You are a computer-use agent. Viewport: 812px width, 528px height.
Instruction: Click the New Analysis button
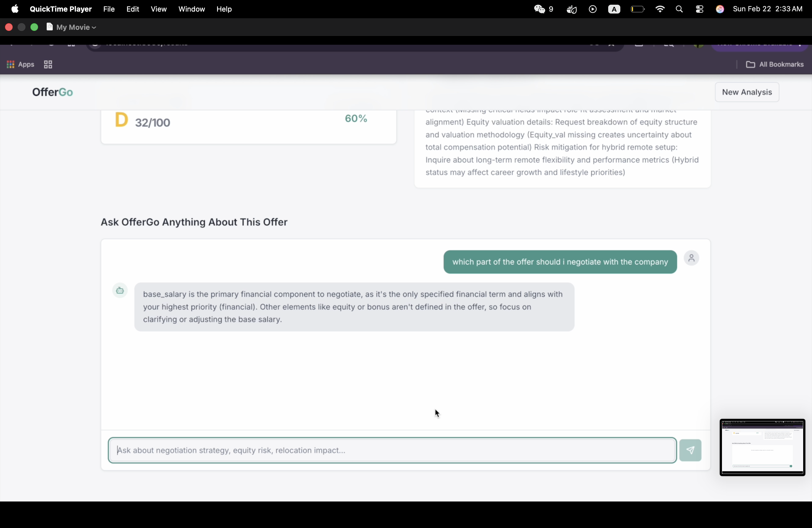(x=747, y=92)
